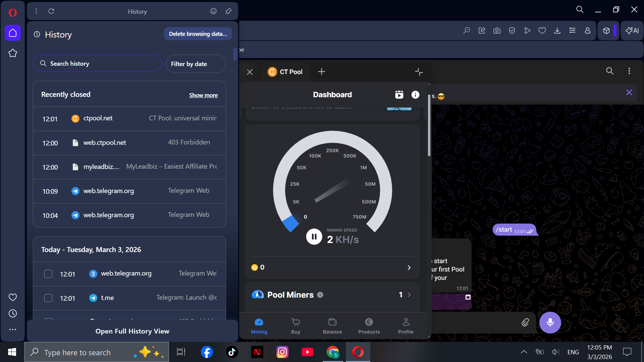This screenshot has height=362, width=644.
Task: Open the Opera menu logo
Action: coord(13,13)
